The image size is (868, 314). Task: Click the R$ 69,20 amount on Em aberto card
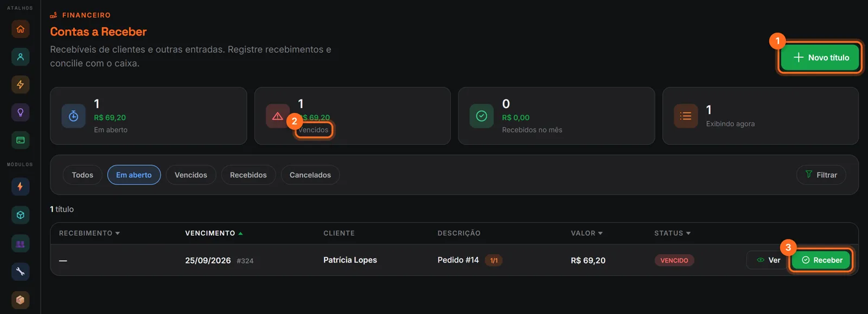click(110, 117)
